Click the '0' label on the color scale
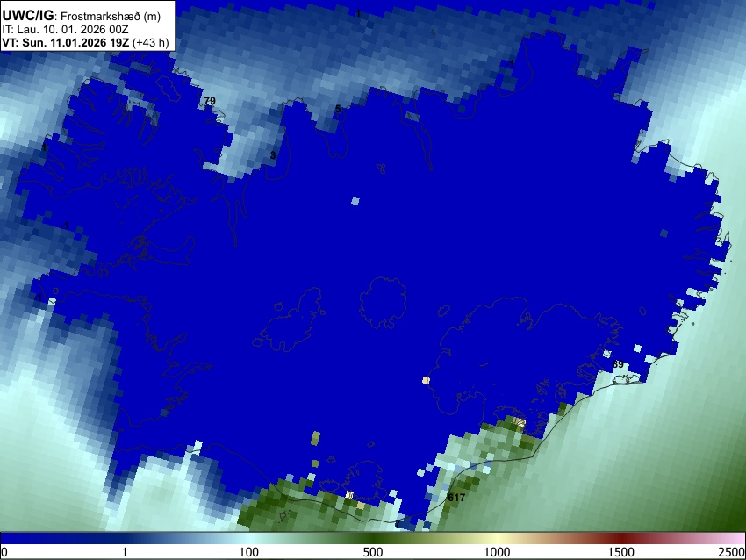 point(4,552)
